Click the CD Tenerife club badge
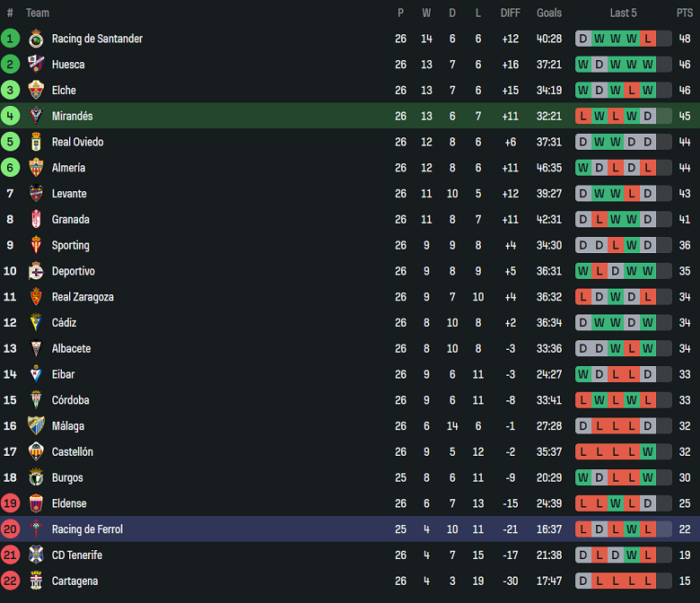 (x=36, y=555)
